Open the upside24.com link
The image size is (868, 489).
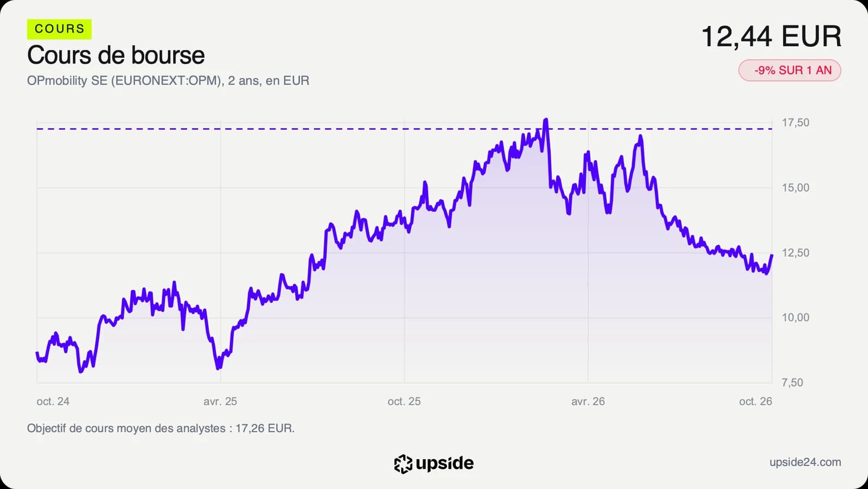[805, 462]
